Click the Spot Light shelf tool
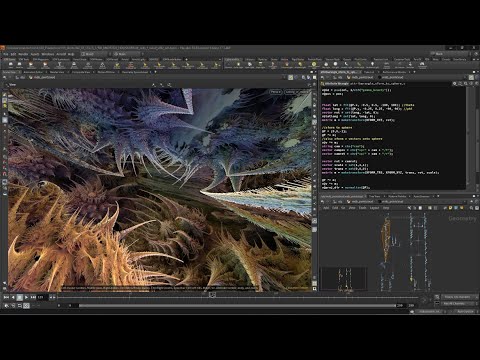This screenshot has height=360, width=480. [x=250, y=65]
